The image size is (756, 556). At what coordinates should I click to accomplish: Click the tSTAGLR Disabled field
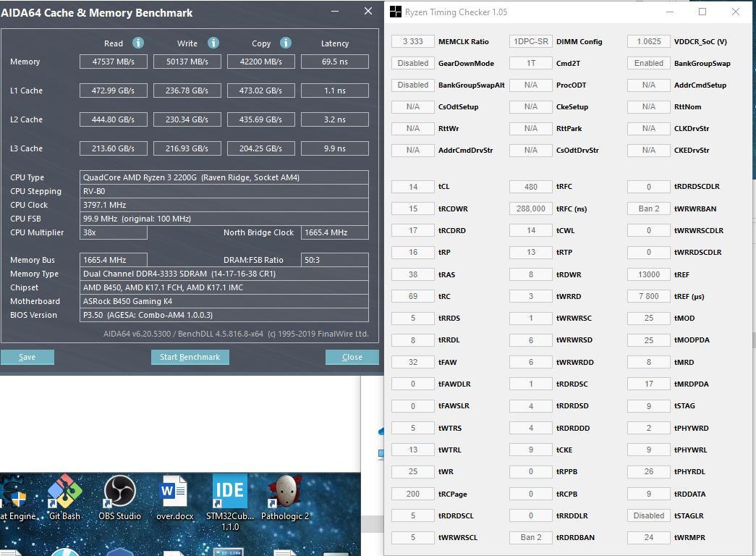tap(648, 515)
